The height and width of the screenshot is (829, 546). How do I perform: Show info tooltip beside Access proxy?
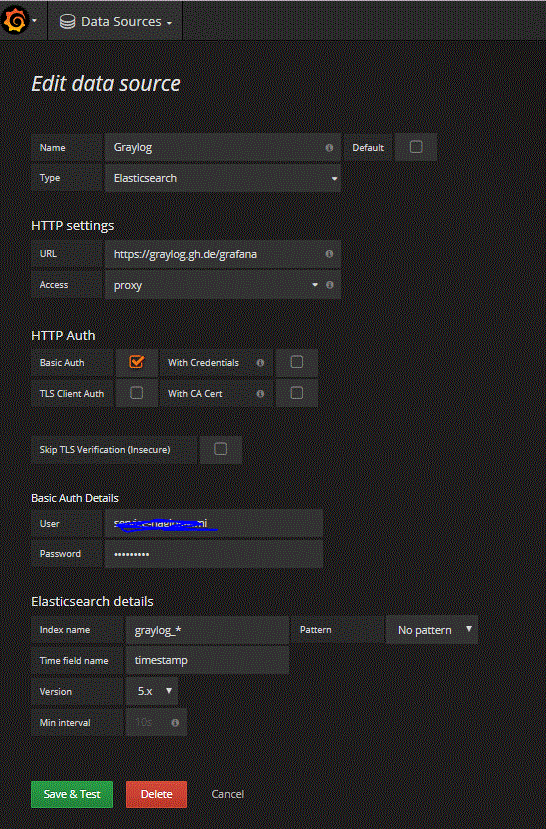pos(330,285)
